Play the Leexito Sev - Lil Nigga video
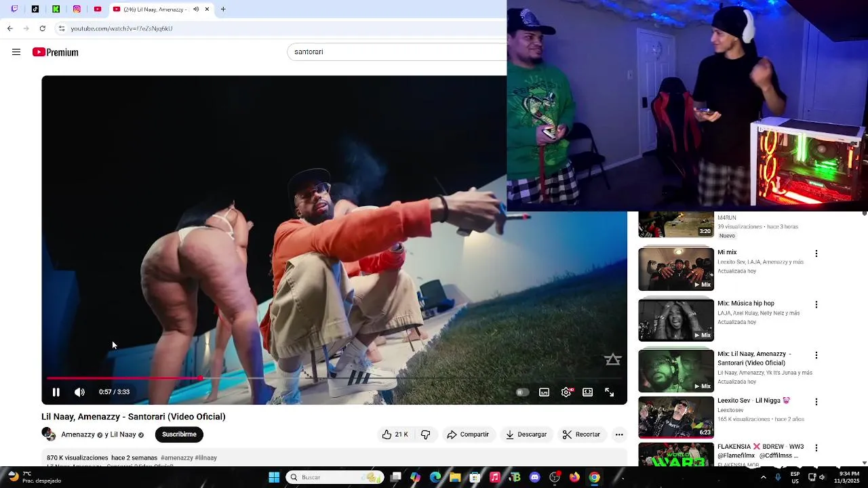The width and height of the screenshot is (868, 488). click(676, 418)
